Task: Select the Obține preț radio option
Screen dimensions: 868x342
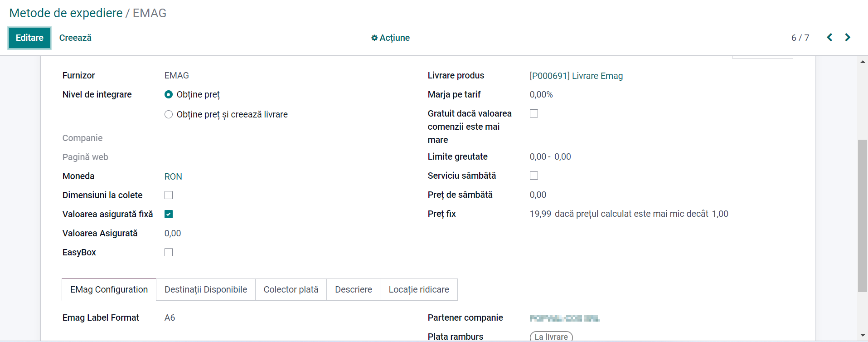Action: [169, 94]
